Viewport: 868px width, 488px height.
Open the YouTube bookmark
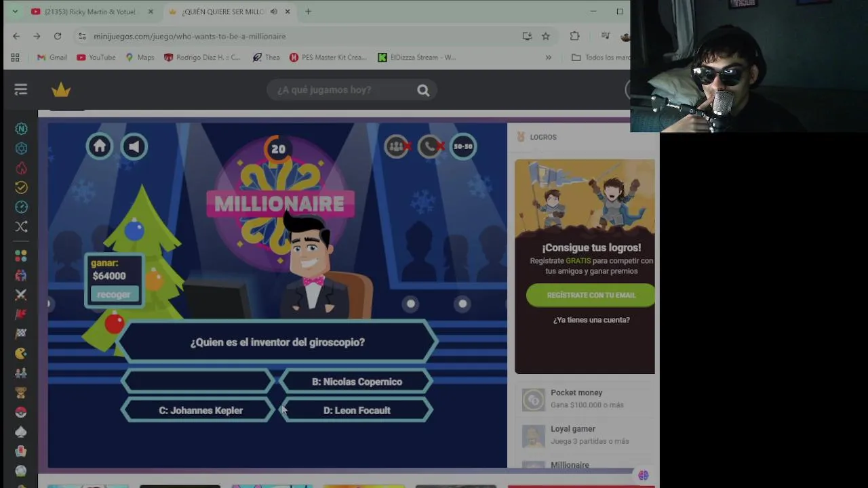point(96,58)
